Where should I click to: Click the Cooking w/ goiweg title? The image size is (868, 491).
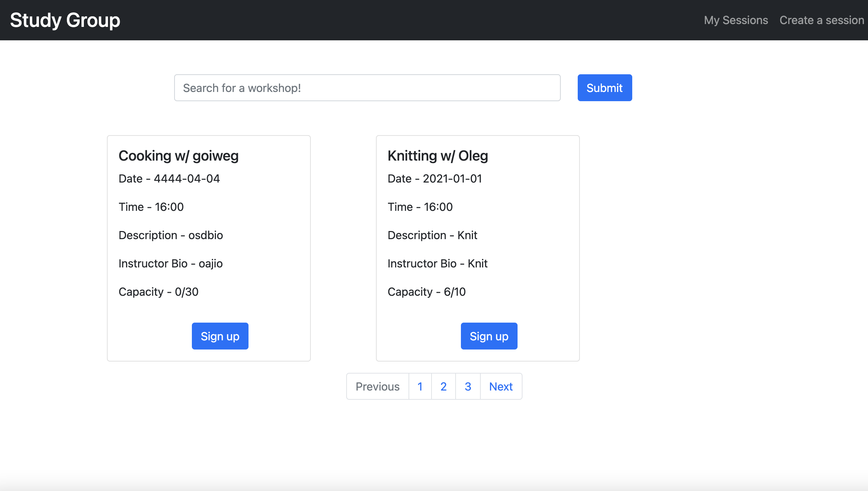(178, 156)
